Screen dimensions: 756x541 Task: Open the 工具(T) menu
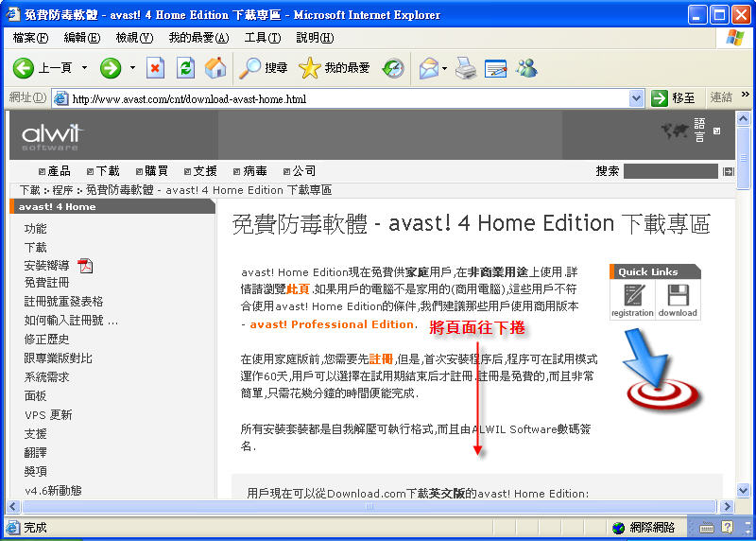pyautogui.click(x=263, y=38)
